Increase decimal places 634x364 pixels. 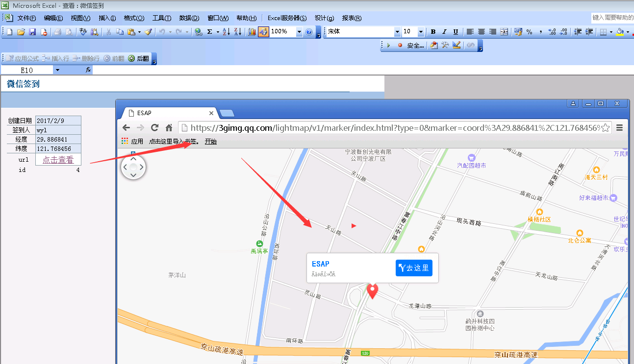552,32
